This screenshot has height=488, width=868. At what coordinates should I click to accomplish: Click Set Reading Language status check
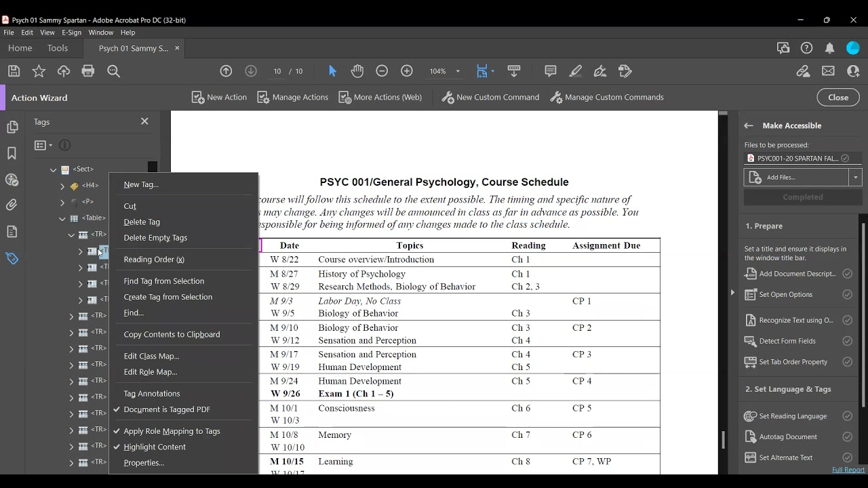tap(847, 416)
